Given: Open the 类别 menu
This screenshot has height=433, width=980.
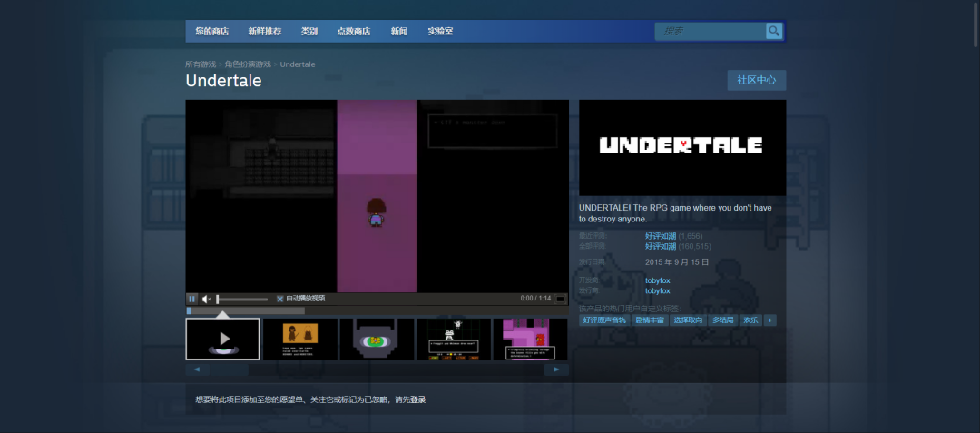Looking at the screenshot, I should pyautogui.click(x=309, y=31).
